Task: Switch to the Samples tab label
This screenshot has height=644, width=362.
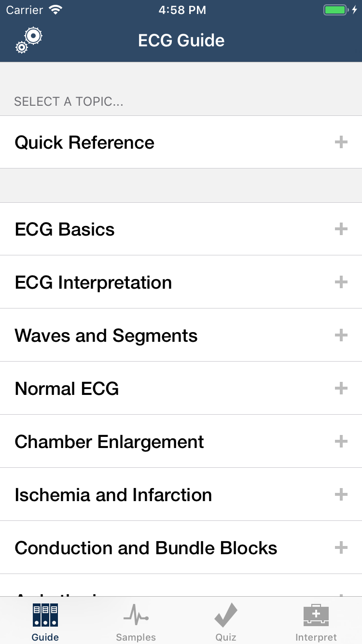Action: tap(136, 637)
